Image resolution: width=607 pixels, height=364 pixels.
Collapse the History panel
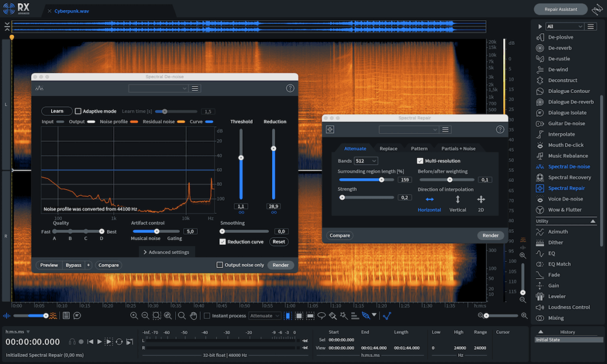point(541,332)
